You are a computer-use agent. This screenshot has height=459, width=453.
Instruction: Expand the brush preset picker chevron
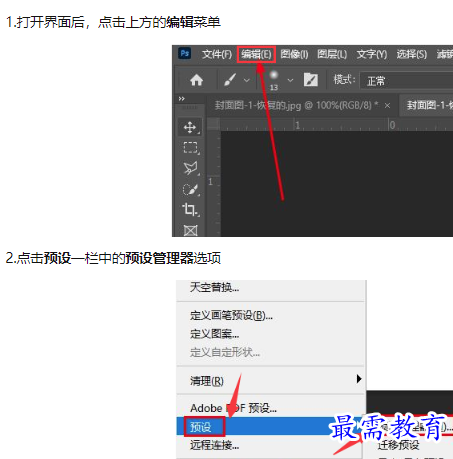coord(290,80)
